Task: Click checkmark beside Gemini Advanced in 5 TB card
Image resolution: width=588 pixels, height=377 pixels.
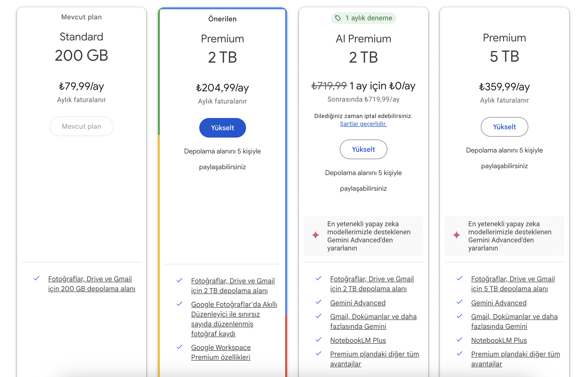Action: tap(459, 302)
